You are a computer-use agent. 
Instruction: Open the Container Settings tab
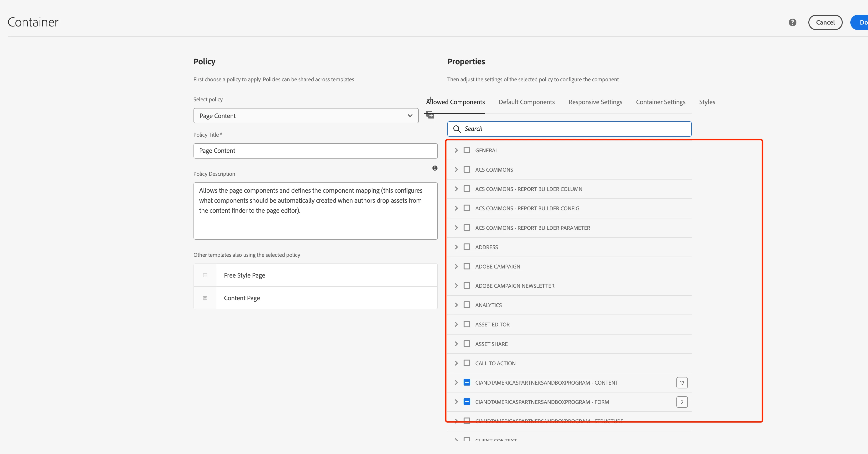(660, 102)
